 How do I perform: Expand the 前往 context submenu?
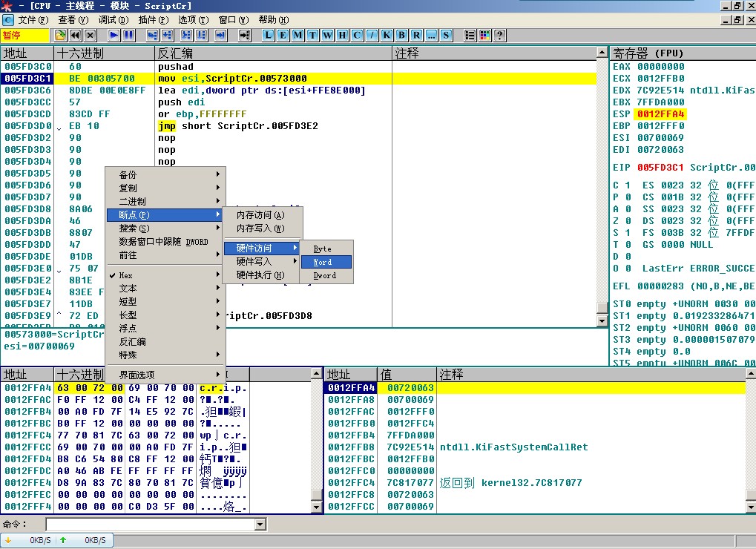tap(165, 255)
